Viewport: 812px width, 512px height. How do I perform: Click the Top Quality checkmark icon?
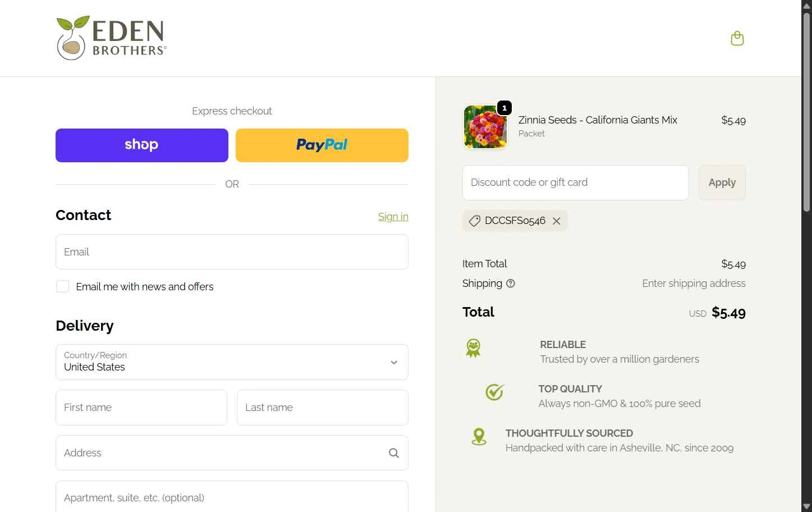click(494, 392)
